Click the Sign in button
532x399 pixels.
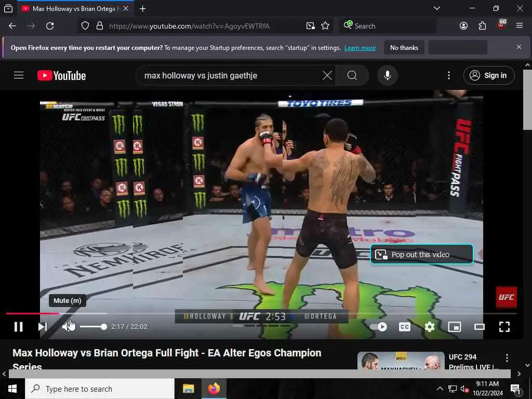point(489,75)
